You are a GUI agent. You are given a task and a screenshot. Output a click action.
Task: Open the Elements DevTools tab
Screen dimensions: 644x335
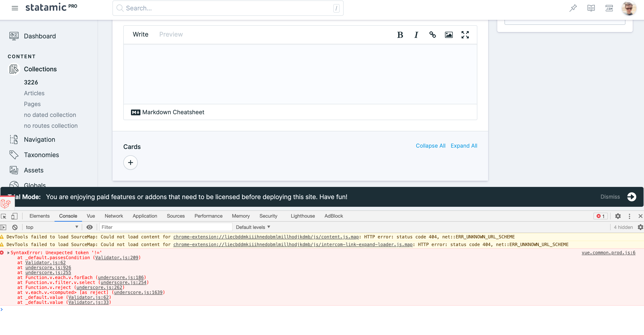[40, 216]
